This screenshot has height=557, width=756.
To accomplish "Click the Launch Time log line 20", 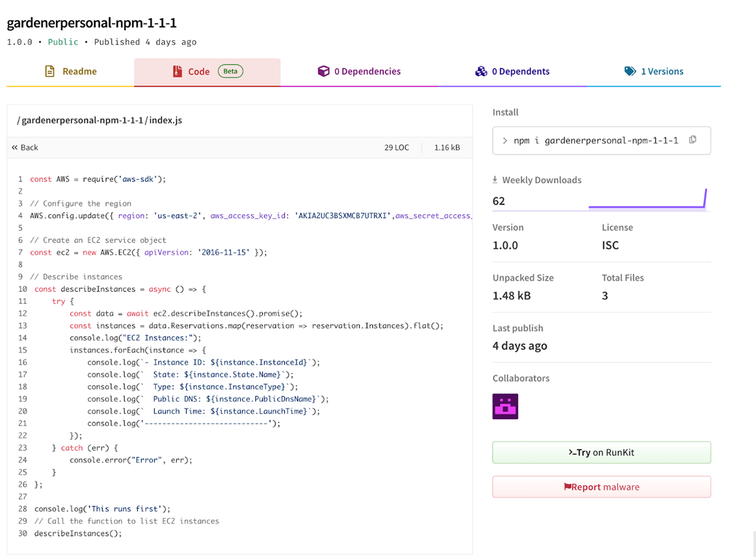I will pos(204,411).
